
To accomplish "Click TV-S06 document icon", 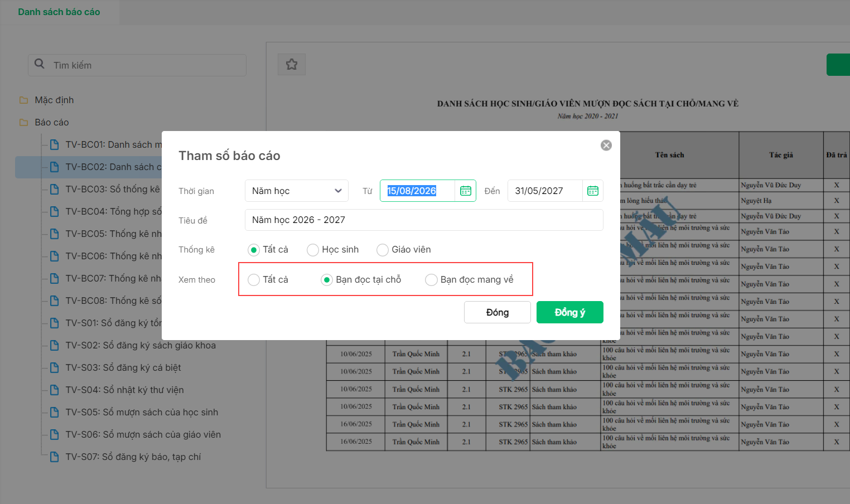I will point(54,434).
